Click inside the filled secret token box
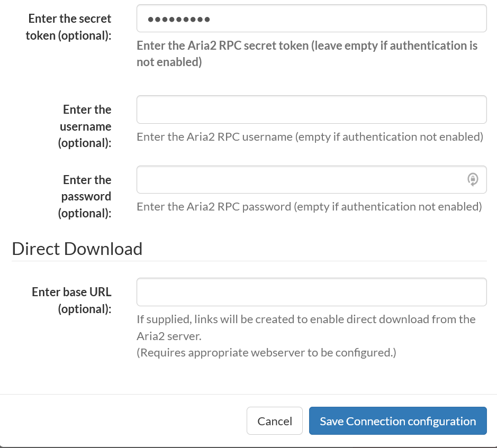 tap(311, 18)
